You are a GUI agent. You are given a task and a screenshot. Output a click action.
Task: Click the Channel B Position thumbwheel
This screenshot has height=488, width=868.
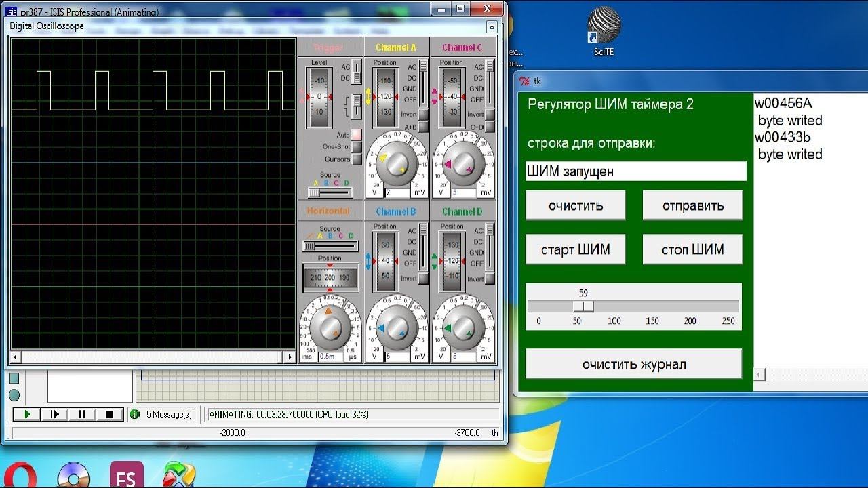click(385, 261)
